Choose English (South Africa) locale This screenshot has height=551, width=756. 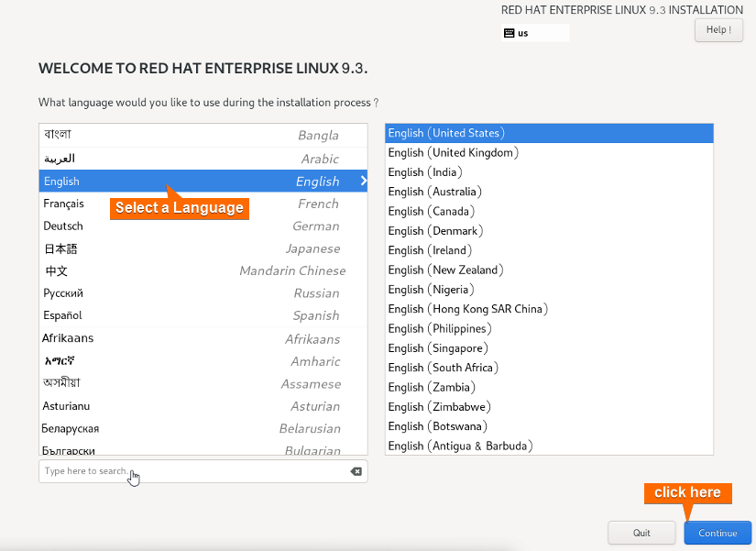(x=549, y=368)
